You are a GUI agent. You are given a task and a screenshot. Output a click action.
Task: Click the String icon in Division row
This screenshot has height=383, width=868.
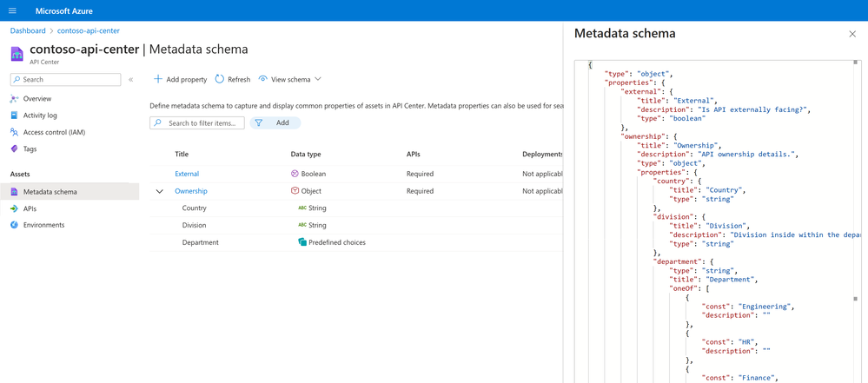coord(302,225)
